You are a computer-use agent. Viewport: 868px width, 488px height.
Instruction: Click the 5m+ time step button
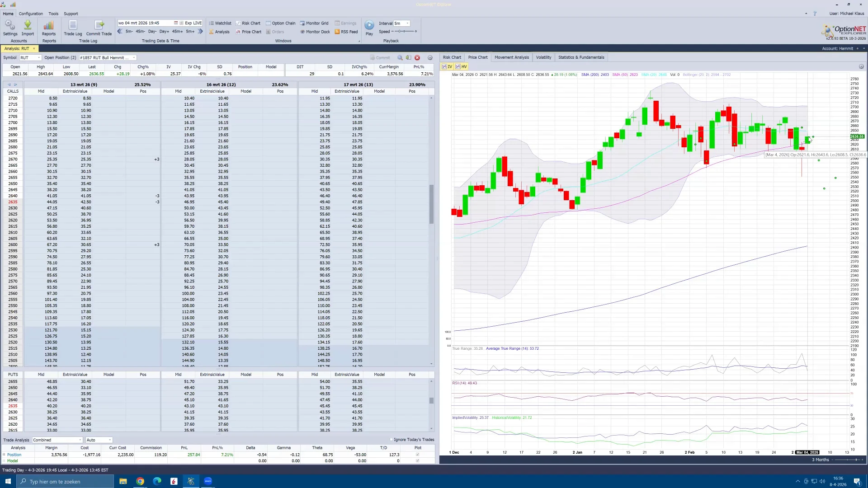click(x=190, y=32)
